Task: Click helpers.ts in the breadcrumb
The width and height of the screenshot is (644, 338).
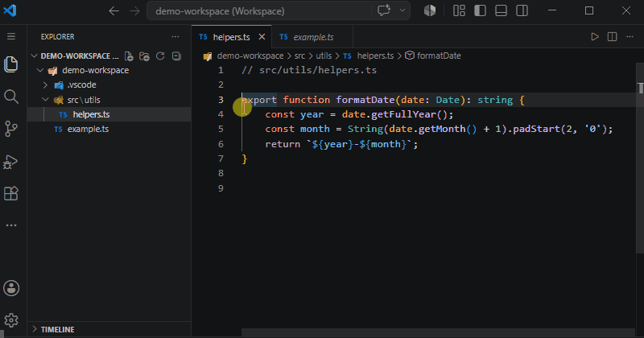Action: (375, 56)
